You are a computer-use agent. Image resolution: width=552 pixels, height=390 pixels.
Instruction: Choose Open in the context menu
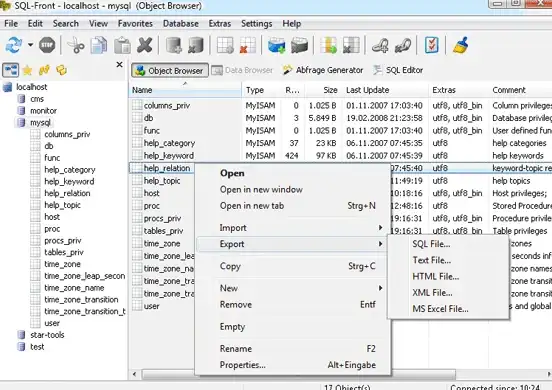click(x=293, y=173)
